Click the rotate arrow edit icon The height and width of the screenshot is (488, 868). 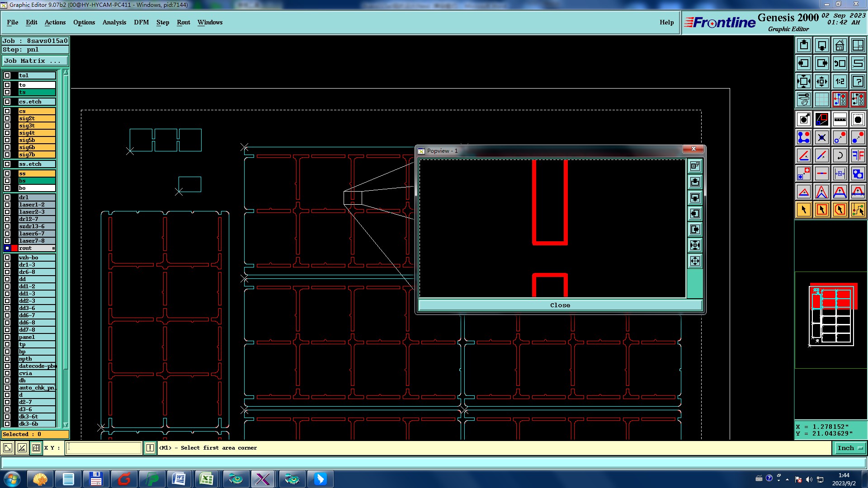(x=840, y=156)
